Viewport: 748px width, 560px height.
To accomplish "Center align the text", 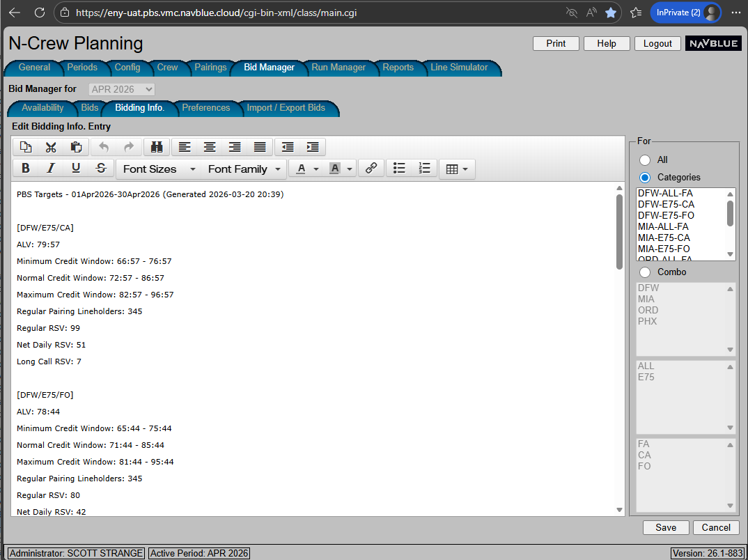I will point(210,147).
